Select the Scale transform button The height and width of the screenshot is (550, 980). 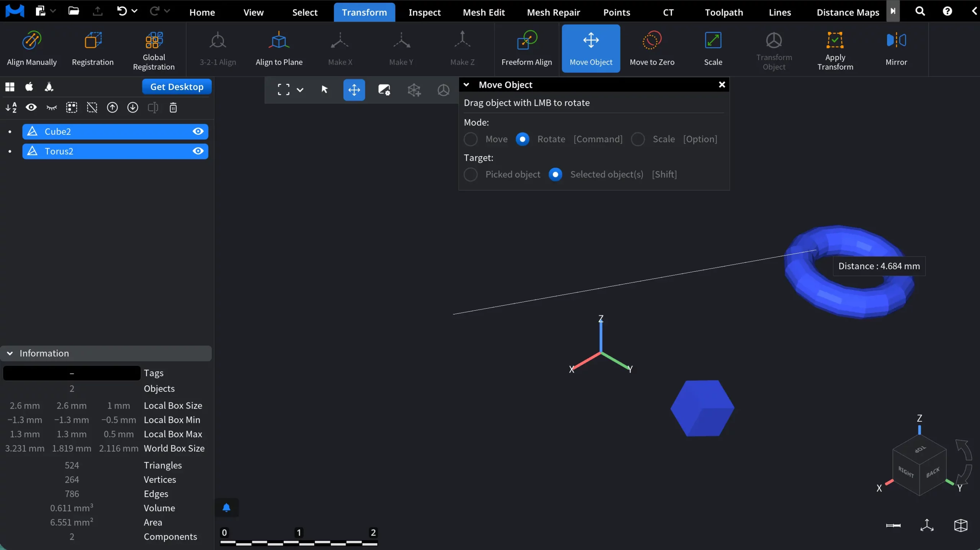point(713,49)
